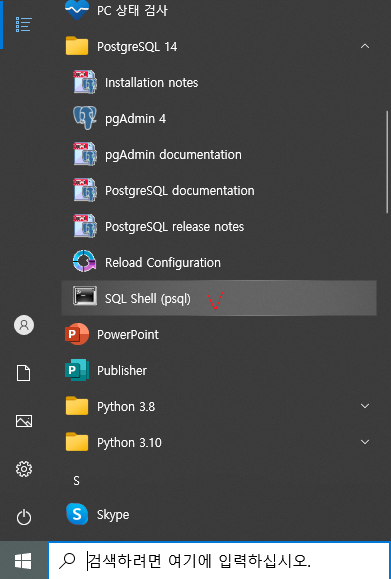Select the 'Skype' text label
Viewport: 391px width, 579px height.
pos(113,515)
